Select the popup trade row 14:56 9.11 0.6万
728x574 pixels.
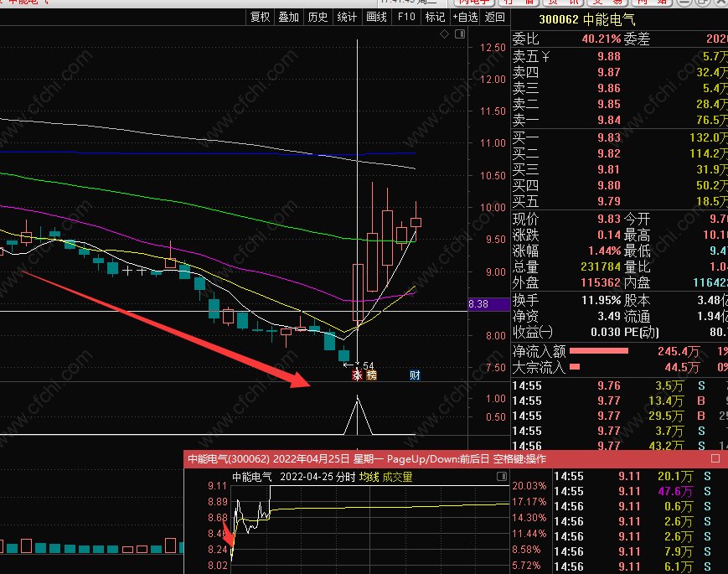click(x=640, y=506)
